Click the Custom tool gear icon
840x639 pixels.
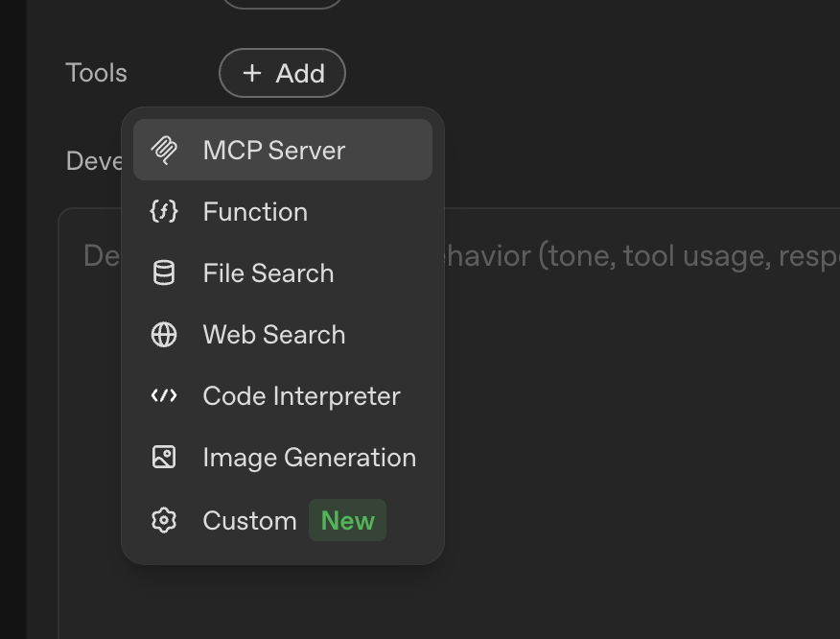(164, 520)
